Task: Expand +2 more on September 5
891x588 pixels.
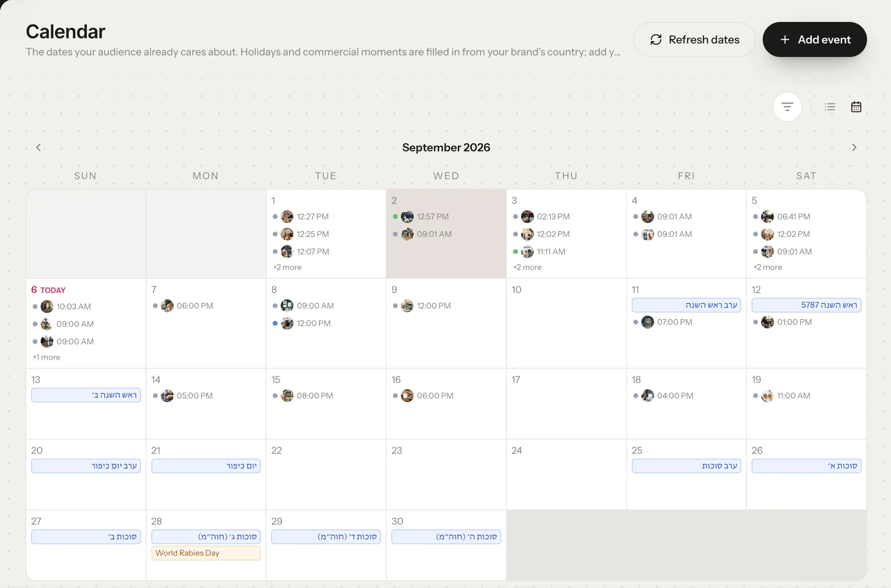Action: [x=767, y=267]
